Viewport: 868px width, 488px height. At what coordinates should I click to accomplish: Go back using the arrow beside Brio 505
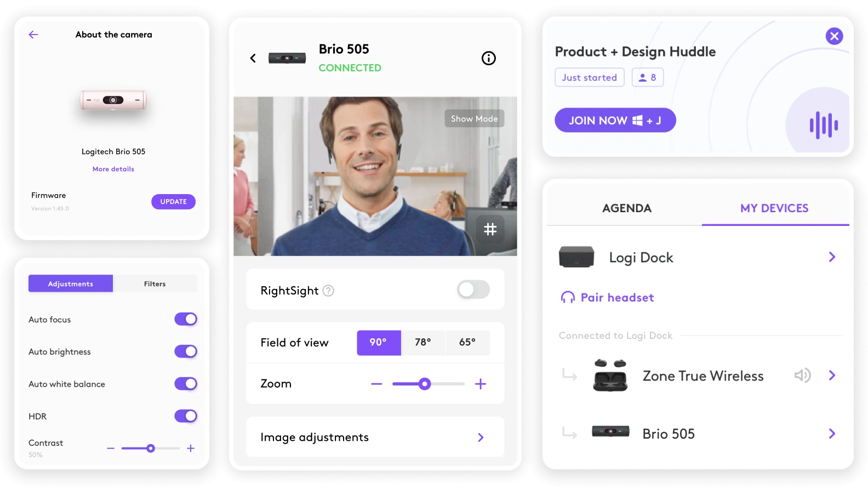pyautogui.click(x=253, y=58)
